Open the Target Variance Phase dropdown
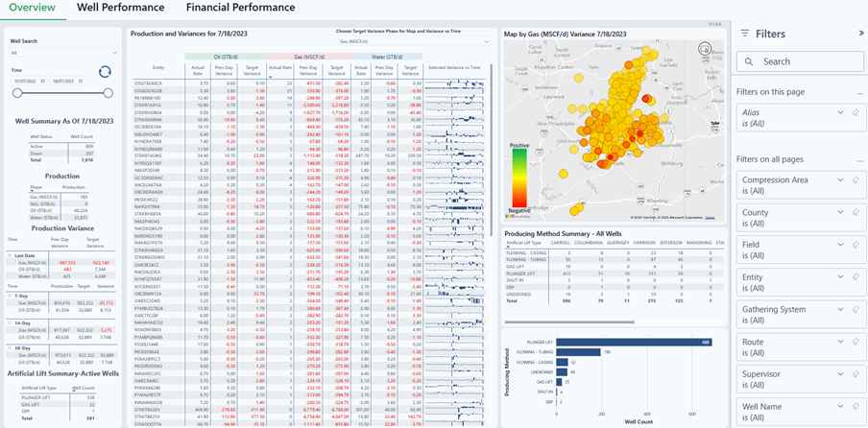 pyautogui.click(x=414, y=41)
